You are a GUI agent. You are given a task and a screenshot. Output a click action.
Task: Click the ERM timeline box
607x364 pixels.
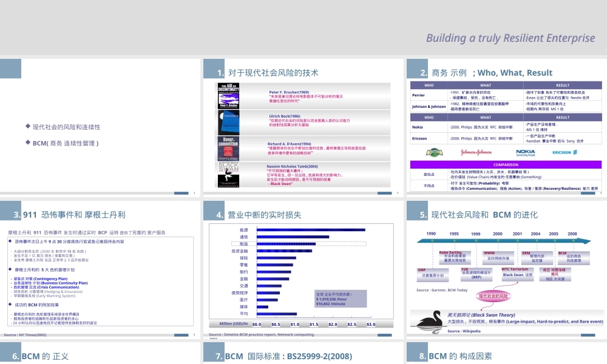click(x=537, y=257)
